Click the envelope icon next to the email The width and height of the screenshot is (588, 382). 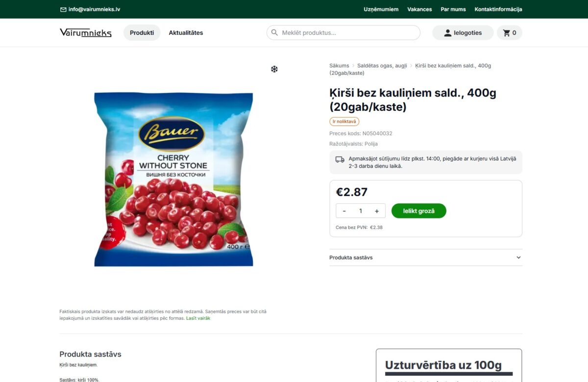(63, 9)
